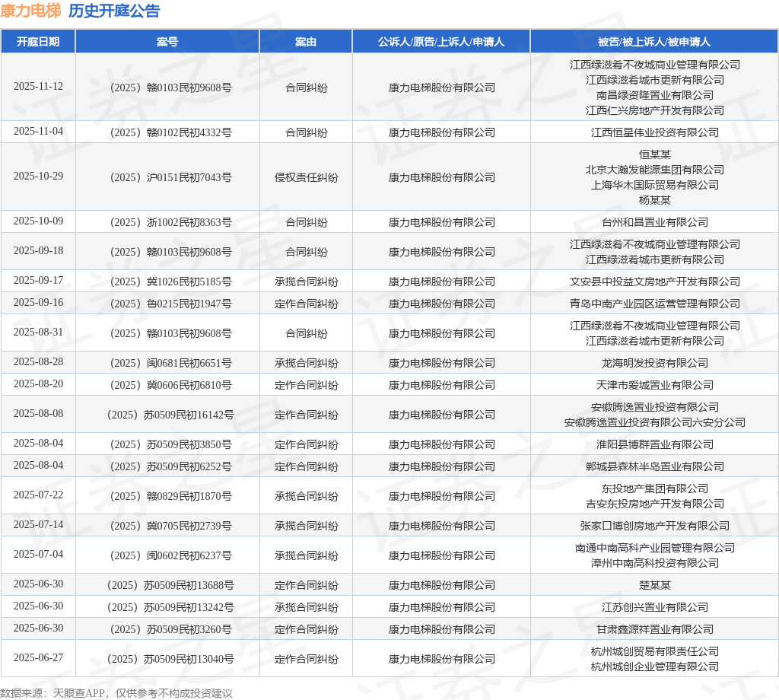779x700 pixels.
Task: Click the 案号 column header
Action: (x=167, y=42)
